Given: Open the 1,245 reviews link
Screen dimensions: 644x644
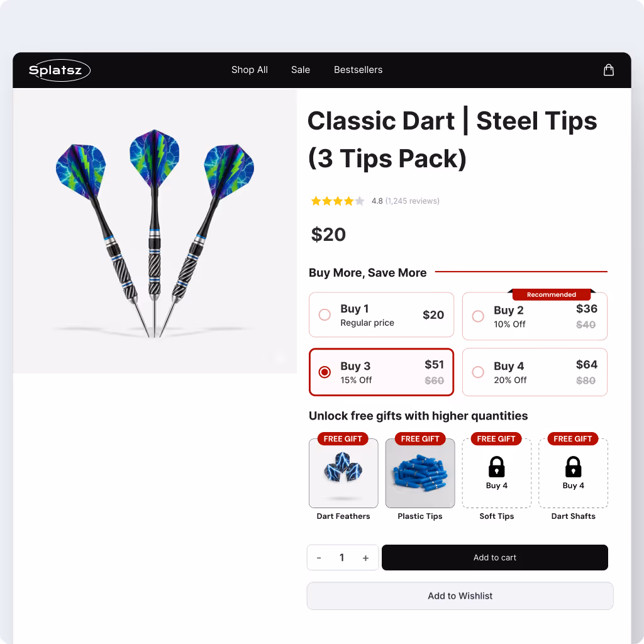Looking at the screenshot, I should pyautogui.click(x=413, y=201).
